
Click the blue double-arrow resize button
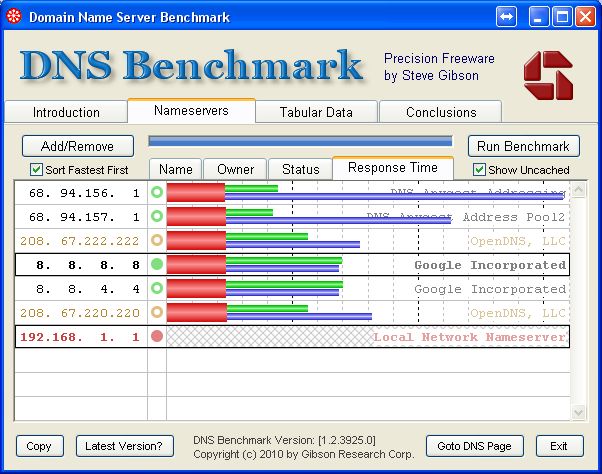tap(506, 17)
